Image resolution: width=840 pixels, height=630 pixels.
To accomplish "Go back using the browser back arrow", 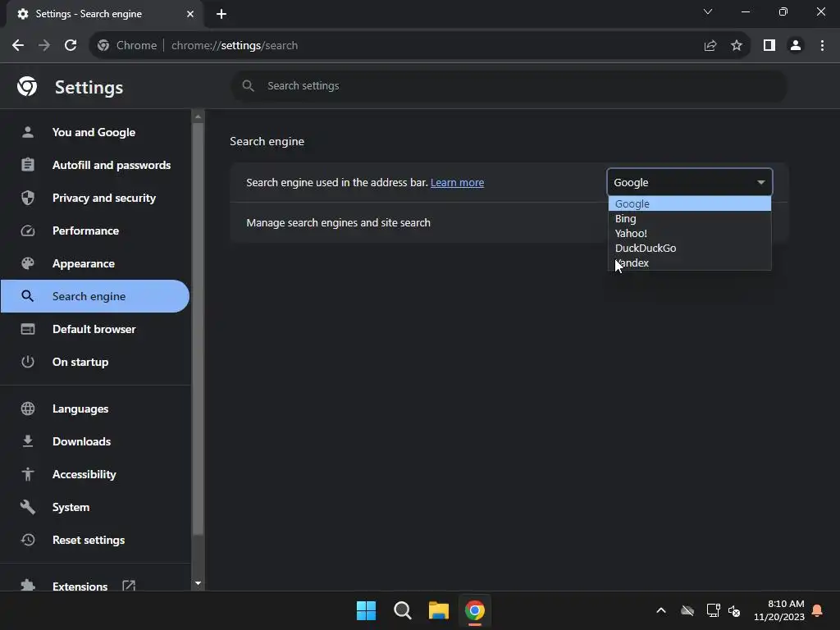I will [18, 46].
